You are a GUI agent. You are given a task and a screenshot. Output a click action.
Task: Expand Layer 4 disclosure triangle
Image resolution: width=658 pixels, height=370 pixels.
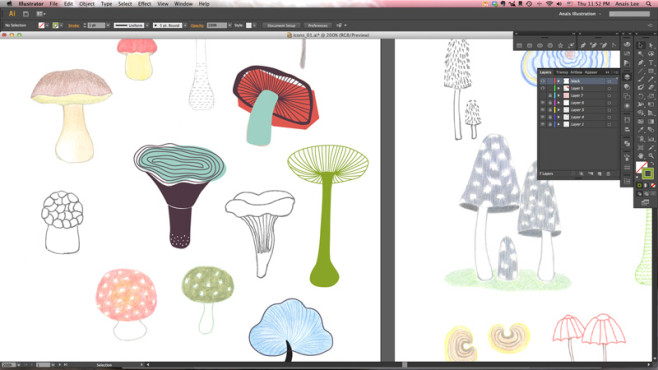[x=559, y=117]
